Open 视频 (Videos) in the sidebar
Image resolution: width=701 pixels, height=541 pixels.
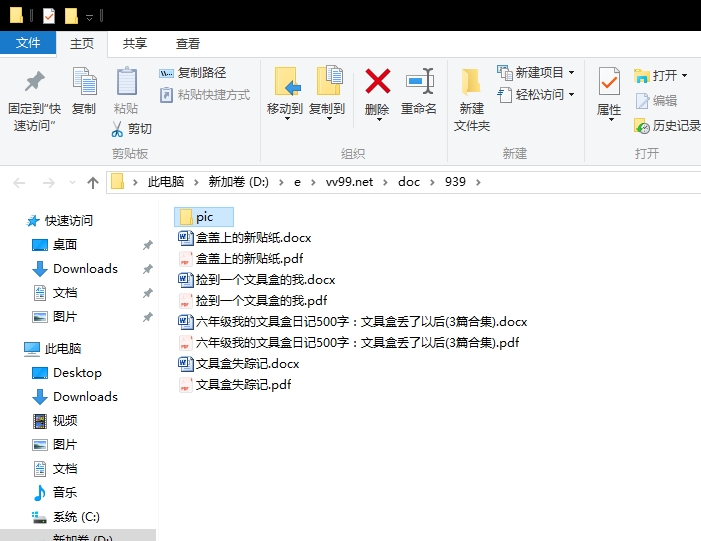point(55,421)
